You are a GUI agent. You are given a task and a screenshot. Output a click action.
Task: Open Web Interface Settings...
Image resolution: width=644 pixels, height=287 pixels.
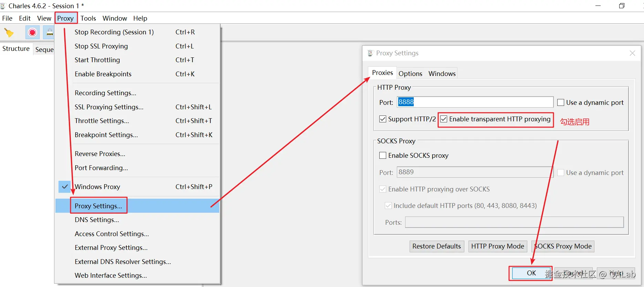137,275
